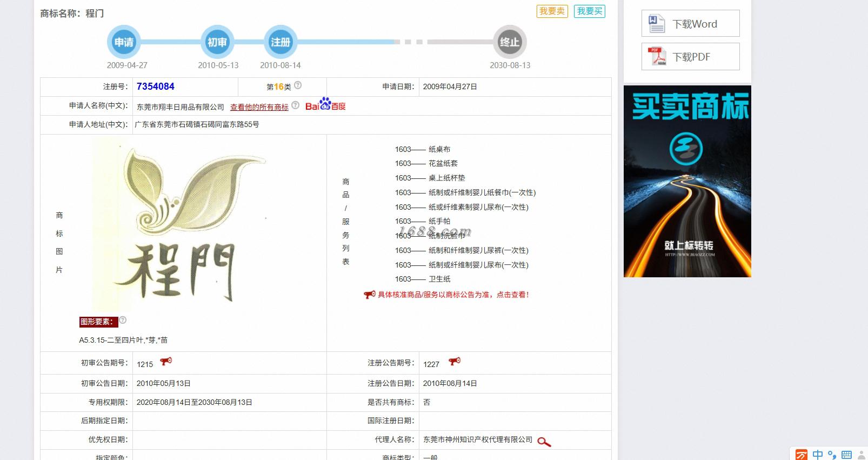
Task: Click the 商标名称：程门 heading
Action: click(x=72, y=14)
